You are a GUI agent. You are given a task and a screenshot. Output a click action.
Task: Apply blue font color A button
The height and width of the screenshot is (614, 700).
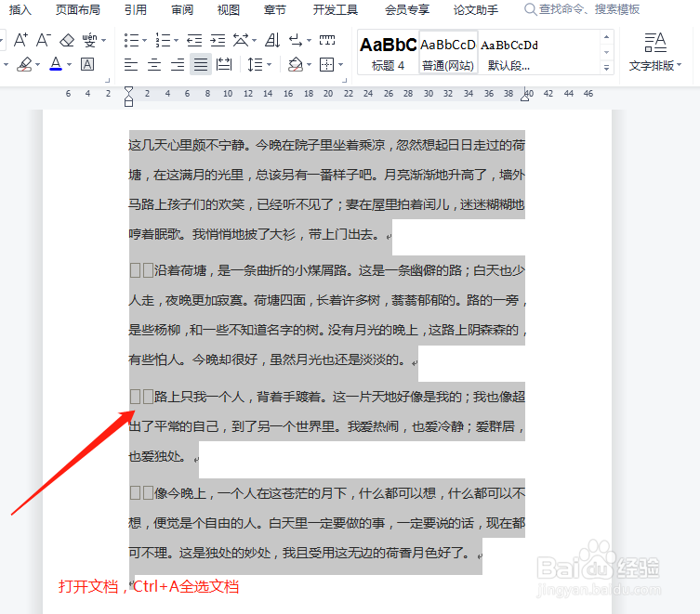coord(56,65)
